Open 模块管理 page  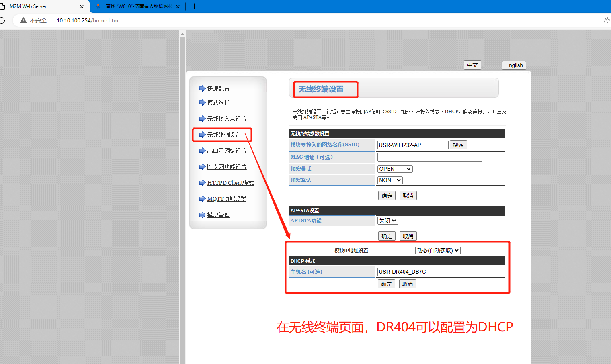click(218, 215)
